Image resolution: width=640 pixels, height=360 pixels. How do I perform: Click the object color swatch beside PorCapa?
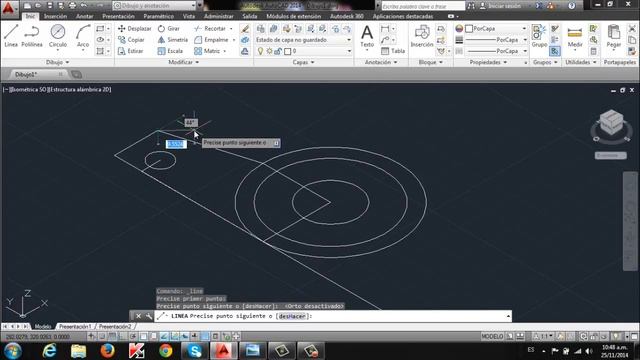point(469,29)
